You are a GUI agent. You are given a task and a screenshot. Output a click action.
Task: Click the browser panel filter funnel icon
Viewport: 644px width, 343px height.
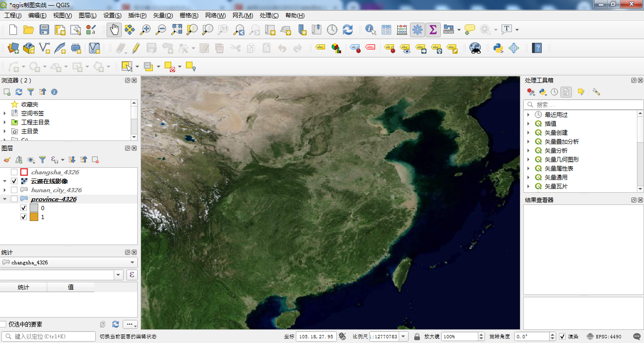(31, 92)
